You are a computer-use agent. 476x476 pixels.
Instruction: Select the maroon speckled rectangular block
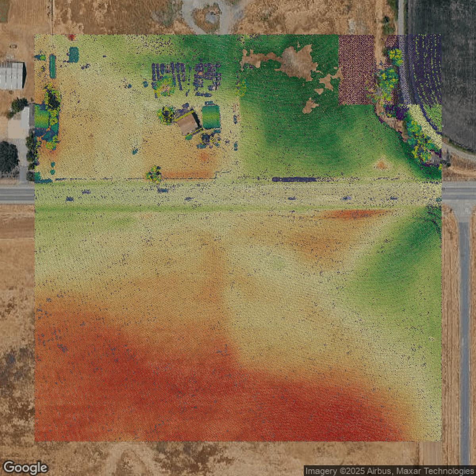[356, 69]
